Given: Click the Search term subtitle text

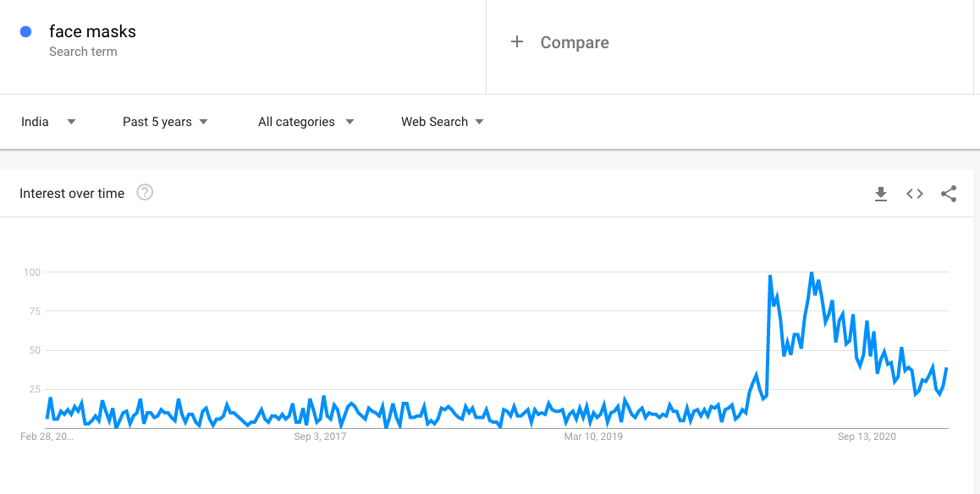Looking at the screenshot, I should (x=83, y=52).
